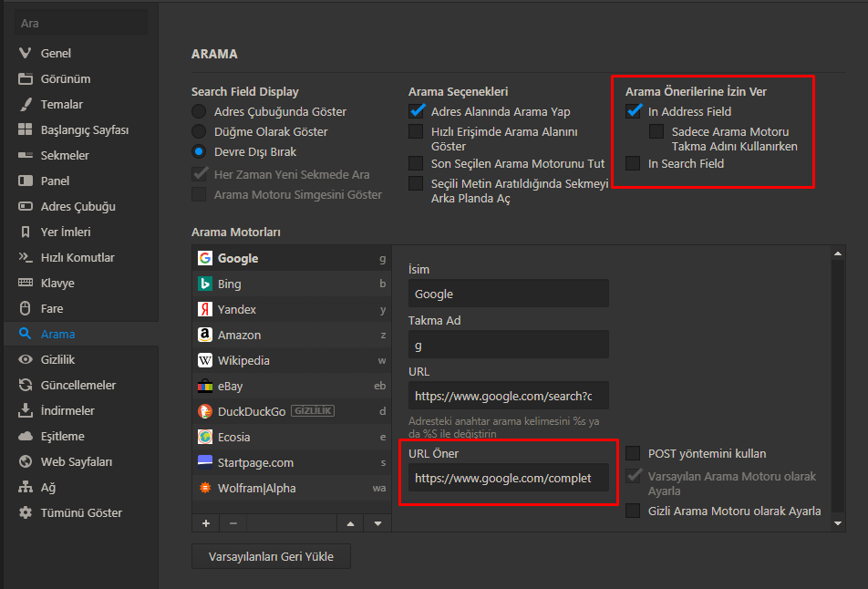Image resolution: width=868 pixels, height=589 pixels.
Task: Click the minus icon to remove search engine
Action: (233, 523)
